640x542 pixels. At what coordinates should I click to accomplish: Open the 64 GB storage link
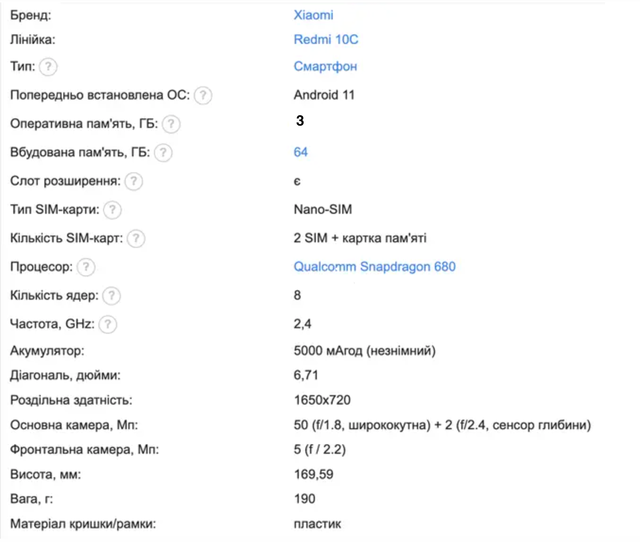click(301, 152)
